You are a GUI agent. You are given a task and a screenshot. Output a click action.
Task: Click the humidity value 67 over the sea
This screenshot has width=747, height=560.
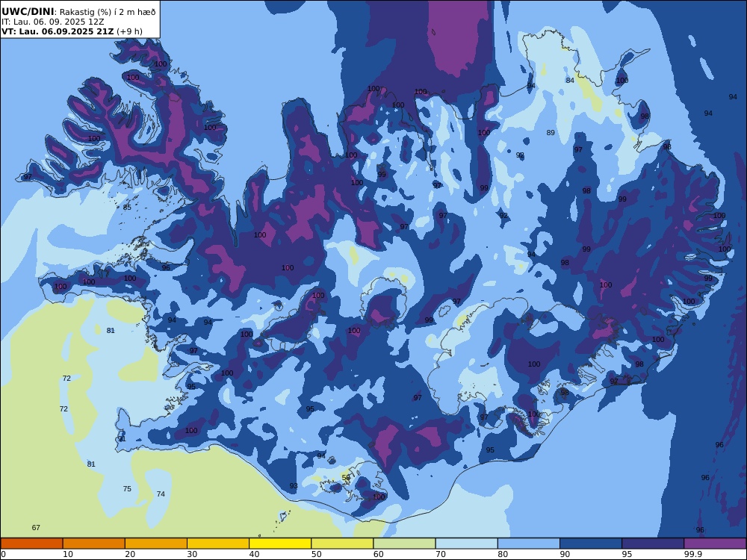(36, 528)
